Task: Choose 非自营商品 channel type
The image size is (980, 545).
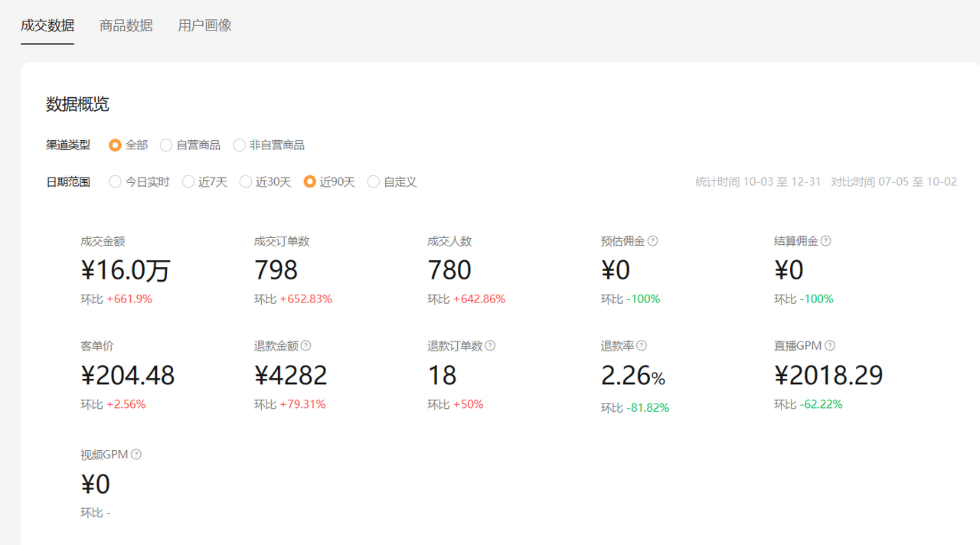Action: coord(240,145)
